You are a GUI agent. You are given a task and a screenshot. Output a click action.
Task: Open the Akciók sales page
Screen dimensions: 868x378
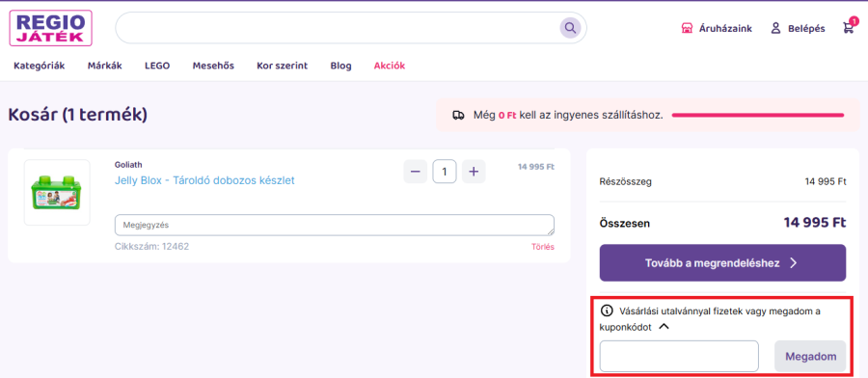(390, 66)
